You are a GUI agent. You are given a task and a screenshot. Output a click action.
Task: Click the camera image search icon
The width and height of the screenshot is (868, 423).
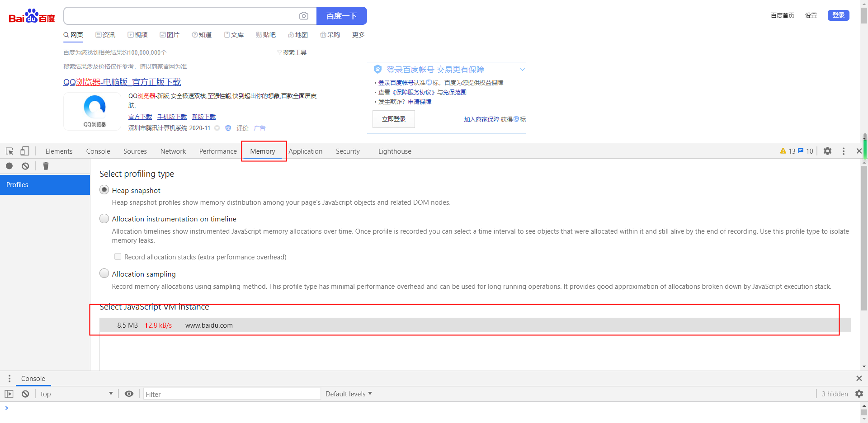tap(304, 16)
